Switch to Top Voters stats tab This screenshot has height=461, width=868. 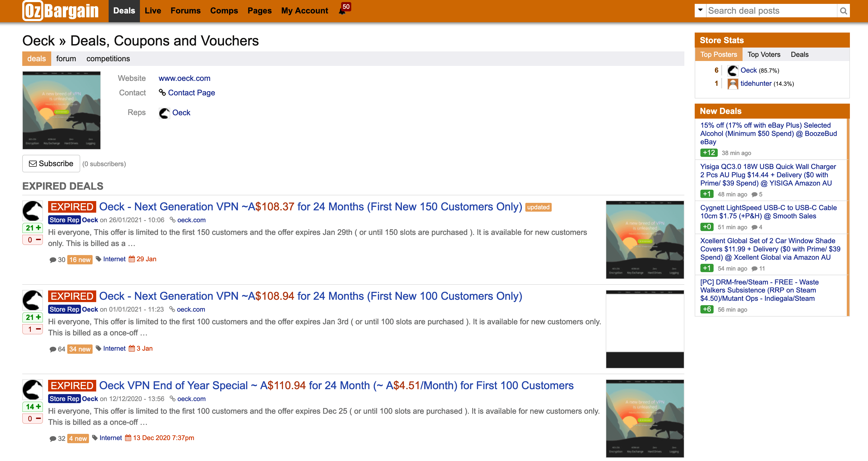764,55
